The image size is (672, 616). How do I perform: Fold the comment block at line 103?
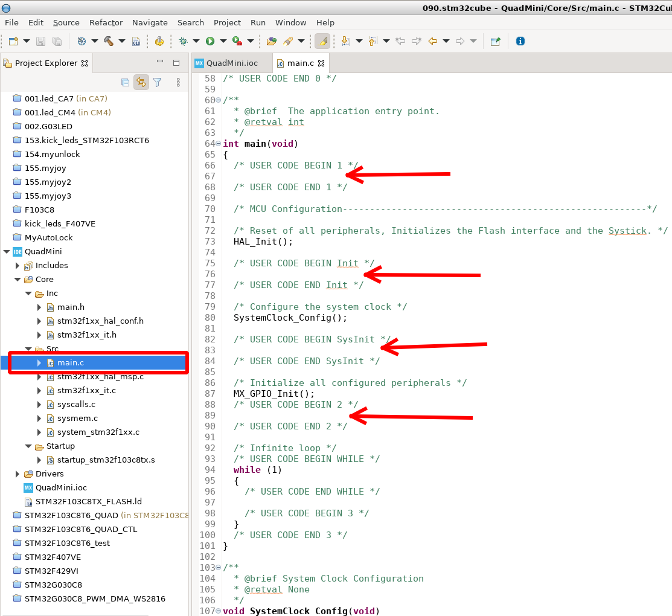(x=219, y=568)
